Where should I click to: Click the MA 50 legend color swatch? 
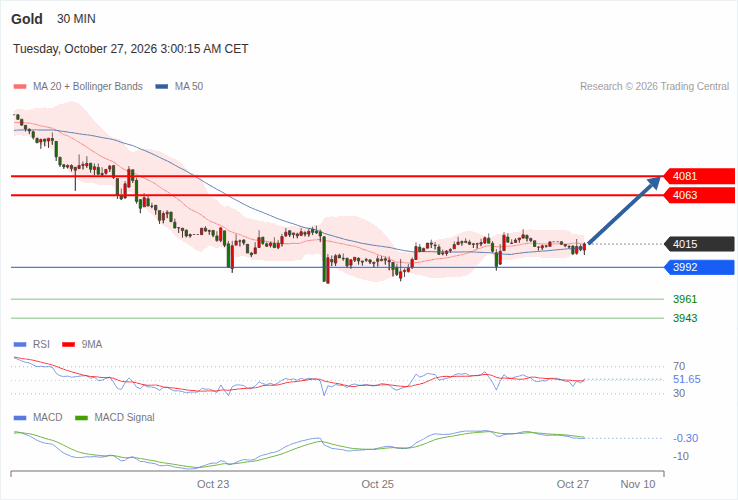[162, 87]
